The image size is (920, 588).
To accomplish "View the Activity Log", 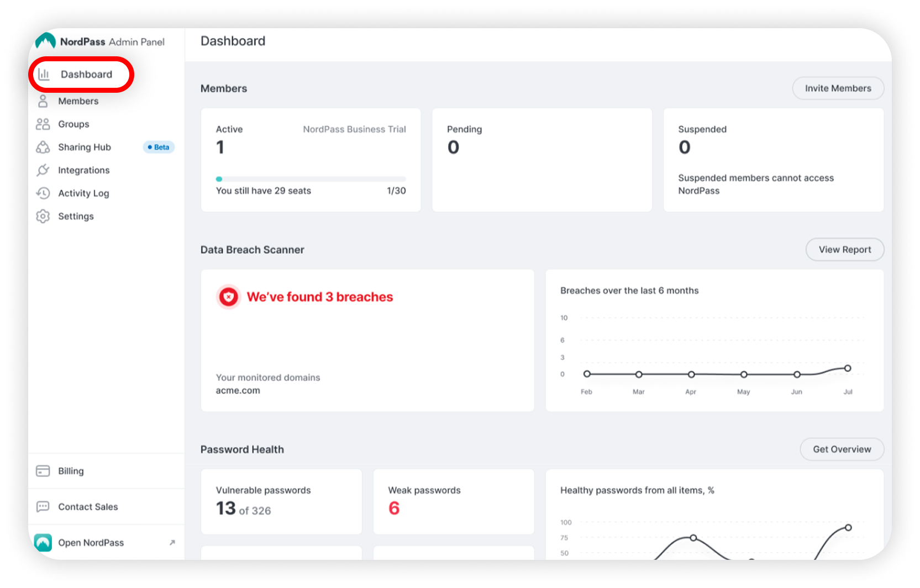I will click(83, 193).
